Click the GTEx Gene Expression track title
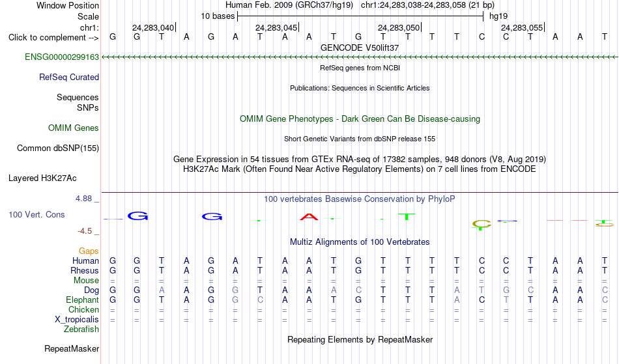619x364 pixels. [x=360, y=160]
